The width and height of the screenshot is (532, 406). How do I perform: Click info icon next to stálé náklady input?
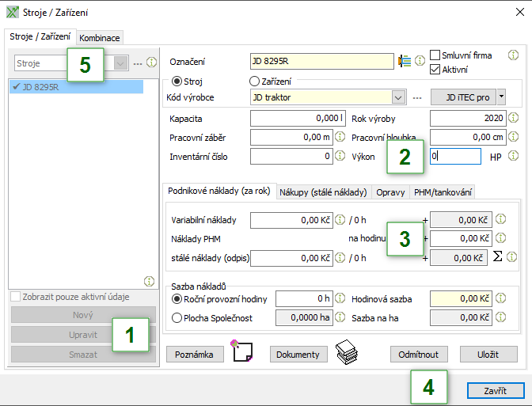[x=340, y=258]
